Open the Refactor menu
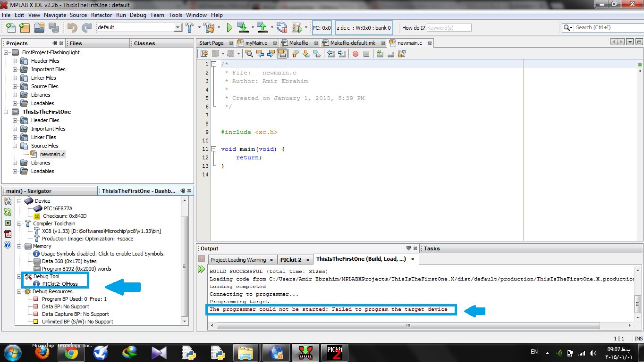Image resolution: width=644 pixels, height=364 pixels. click(x=102, y=15)
